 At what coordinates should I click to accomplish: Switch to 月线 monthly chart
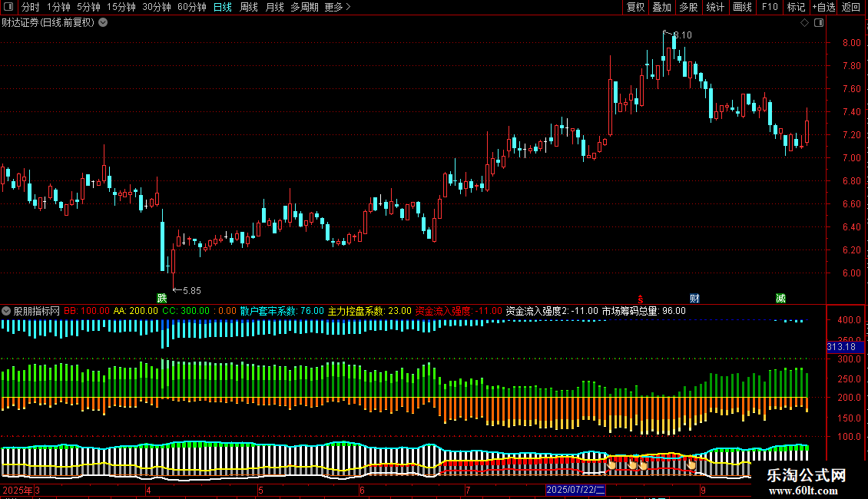(274, 7)
